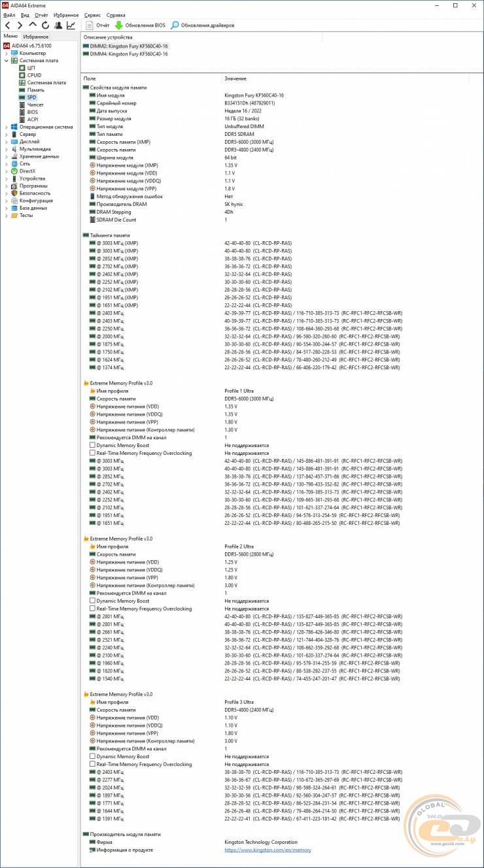The image size is (484, 868).
Task: Open the user/person icon in the toolbar
Action: click(x=58, y=25)
